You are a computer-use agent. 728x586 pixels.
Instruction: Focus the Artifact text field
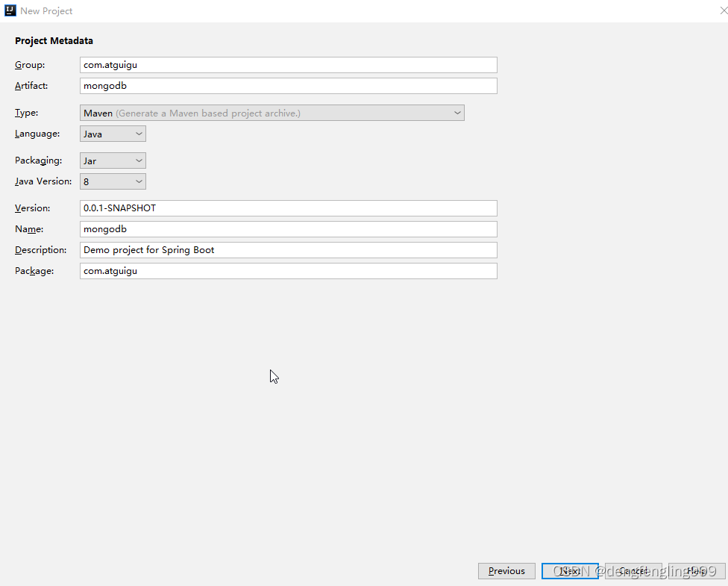[289, 86]
